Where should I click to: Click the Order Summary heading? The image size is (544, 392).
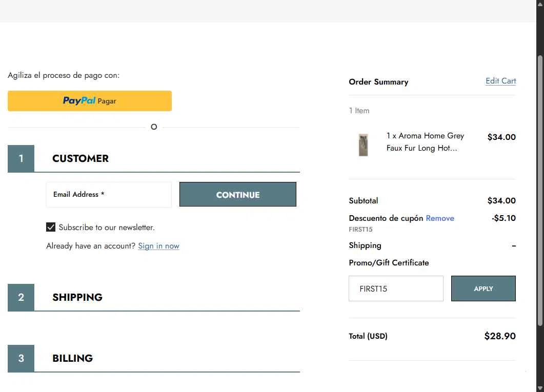tap(378, 82)
